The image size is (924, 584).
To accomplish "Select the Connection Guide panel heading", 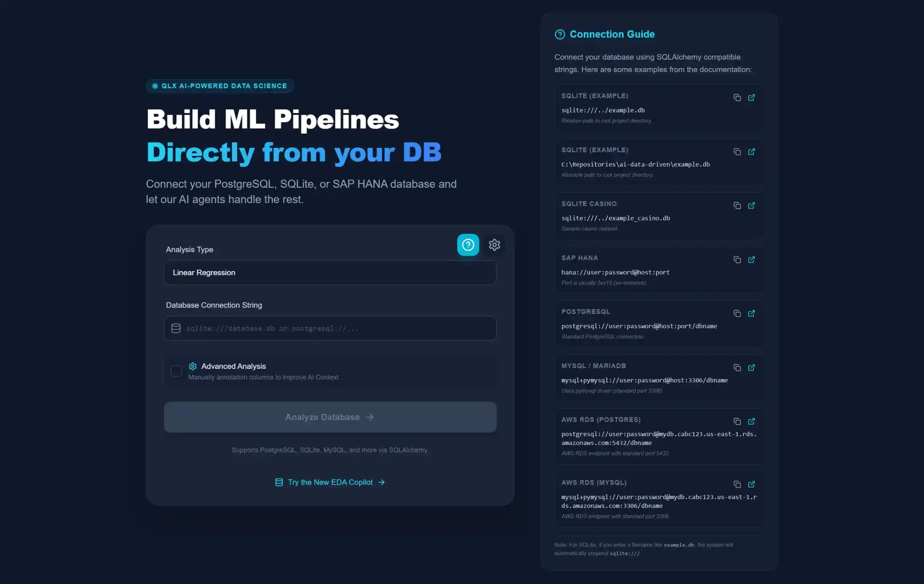I will (x=612, y=34).
